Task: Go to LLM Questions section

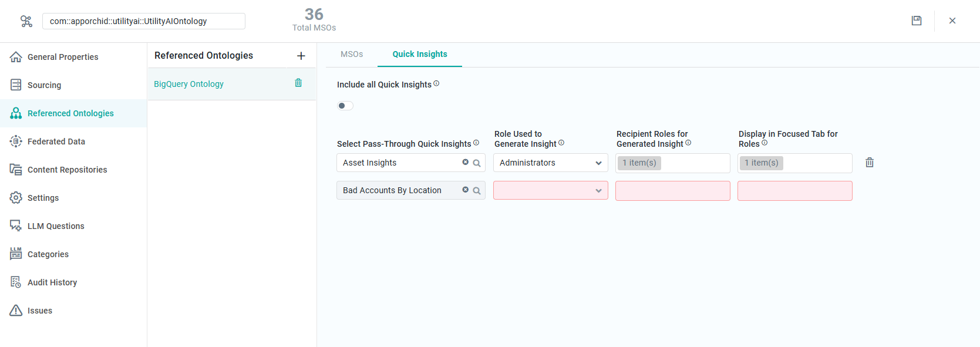Action: (56, 226)
